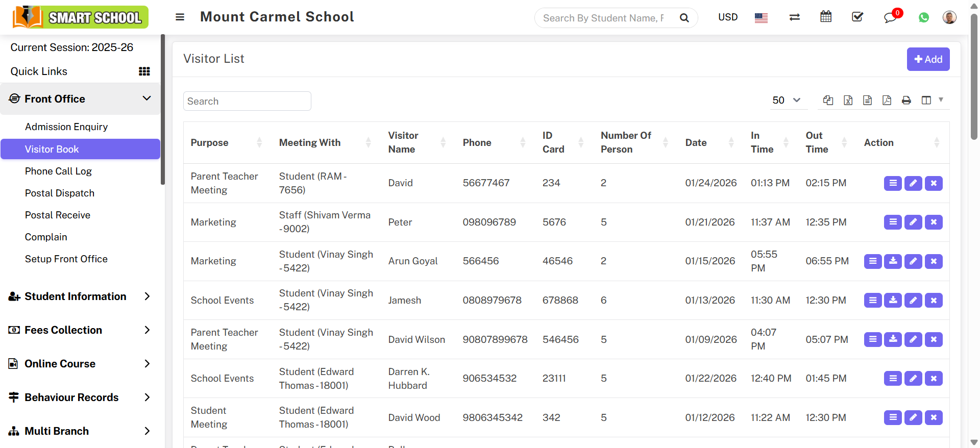Export visitor list to Excel

click(x=848, y=101)
